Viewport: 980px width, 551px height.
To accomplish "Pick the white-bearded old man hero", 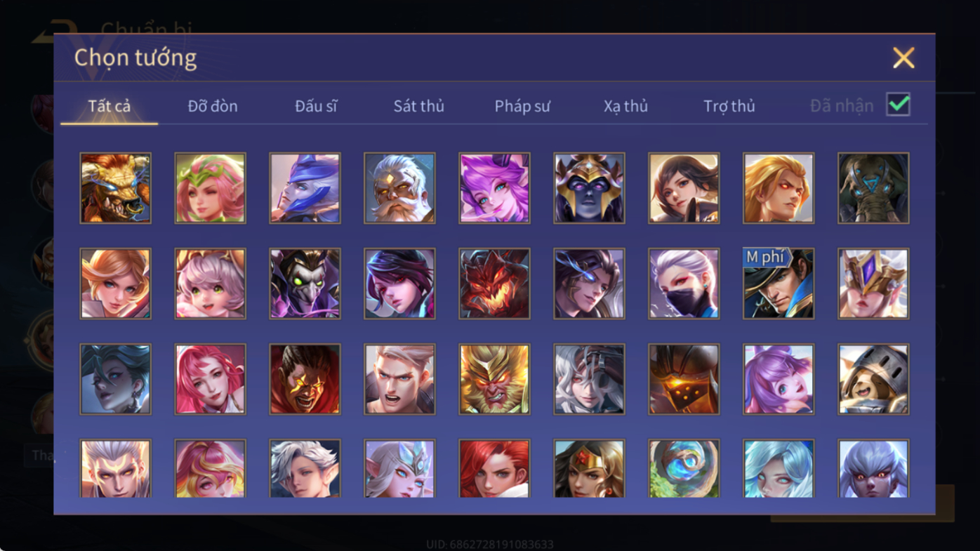I will [399, 188].
